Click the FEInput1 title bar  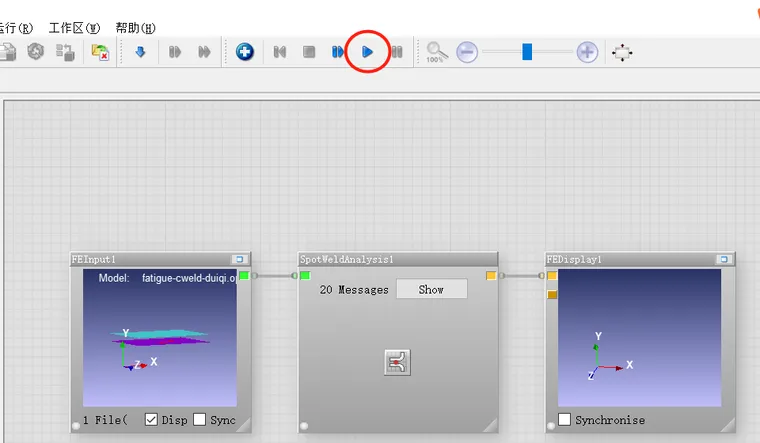pyautogui.click(x=160, y=259)
